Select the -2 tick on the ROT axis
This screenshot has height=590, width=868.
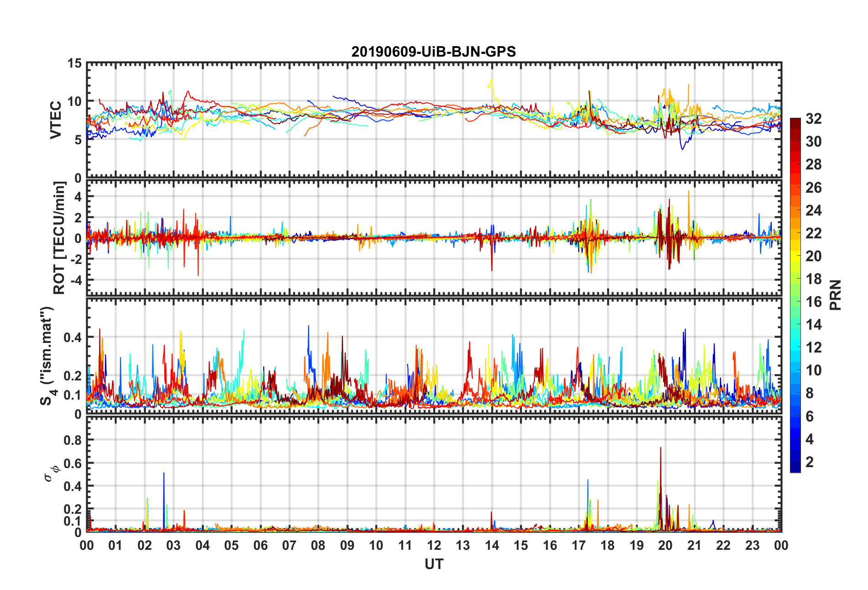76,259
